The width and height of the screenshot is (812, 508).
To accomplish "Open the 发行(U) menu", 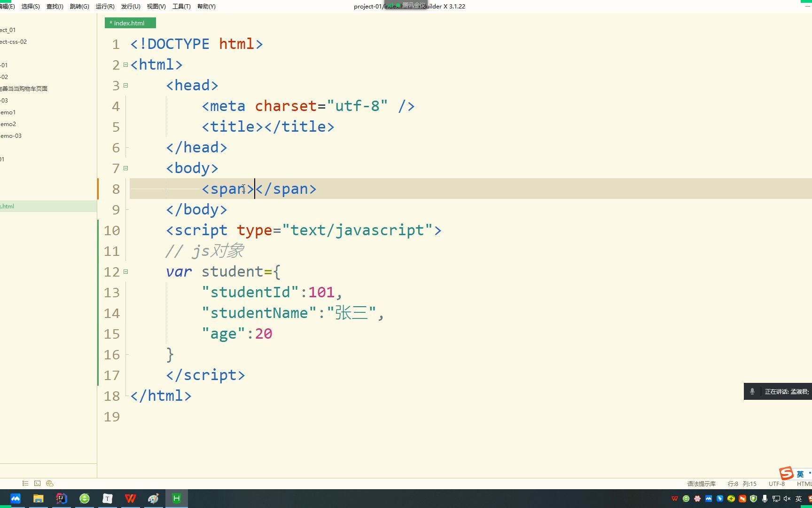I will tap(131, 7).
